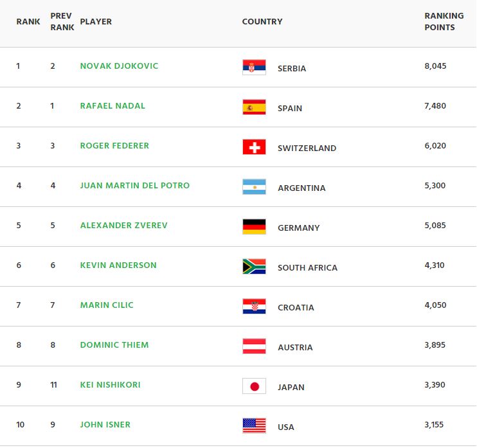Screen dimensions: 477x448
Task: Open Rafael Nadal player link
Action: 113,106
